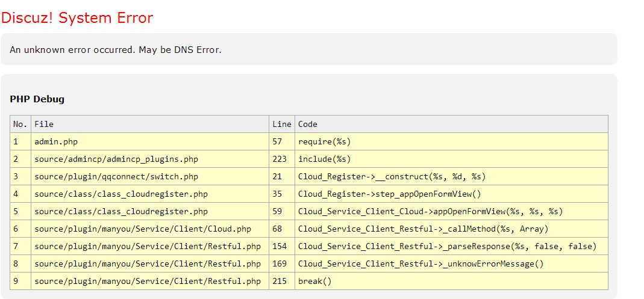This screenshot has height=299, width=644.
Task: Select the source/plugin/manyou/Service/Client/Cloud.php file cell
Action: click(143, 229)
